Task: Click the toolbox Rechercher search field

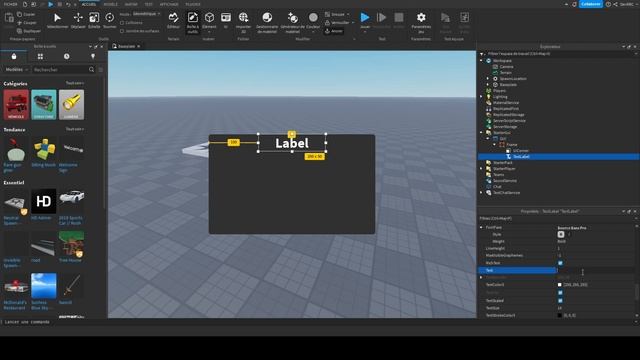Action: (x=60, y=70)
